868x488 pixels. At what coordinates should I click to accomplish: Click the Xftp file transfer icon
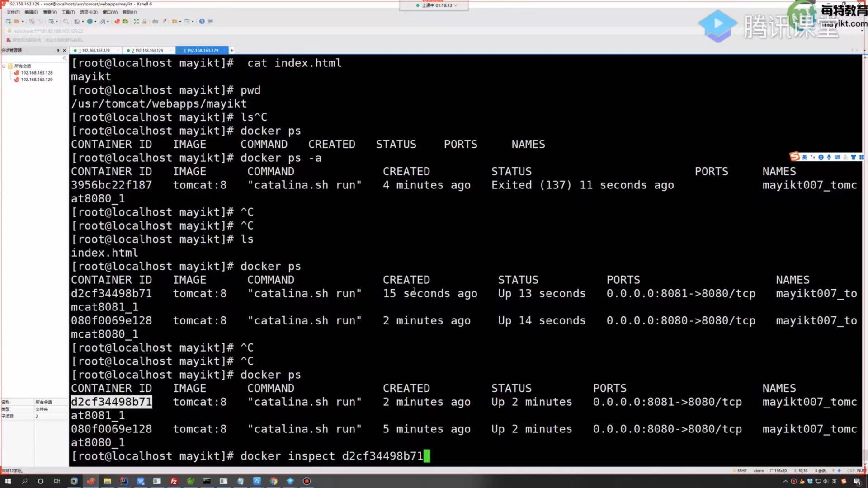[x=125, y=21]
